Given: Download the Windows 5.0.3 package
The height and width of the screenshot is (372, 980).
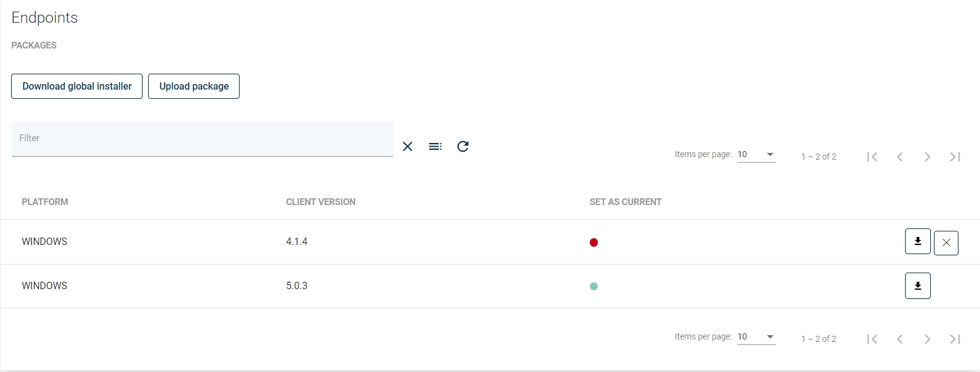Looking at the screenshot, I should point(917,285).
